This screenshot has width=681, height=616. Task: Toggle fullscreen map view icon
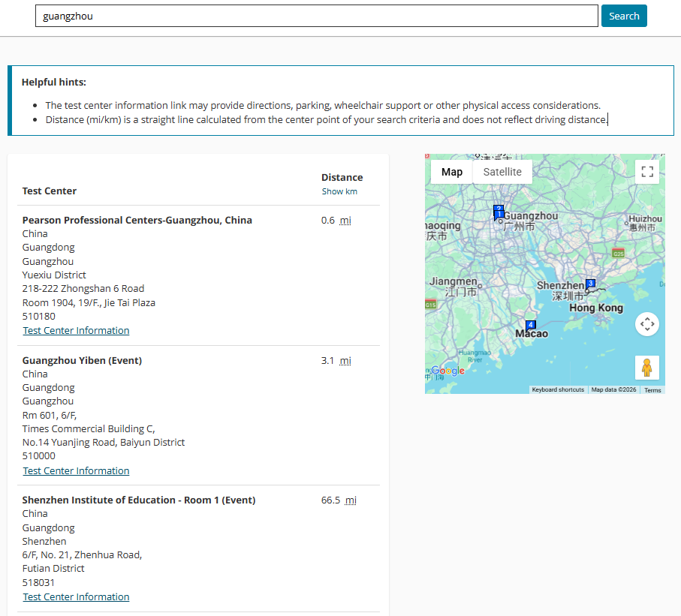pos(647,172)
